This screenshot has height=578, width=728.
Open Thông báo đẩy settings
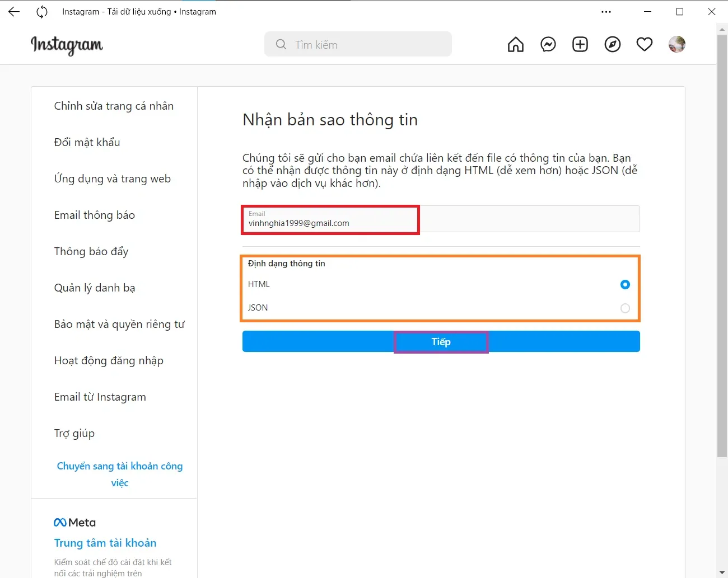[x=91, y=251]
